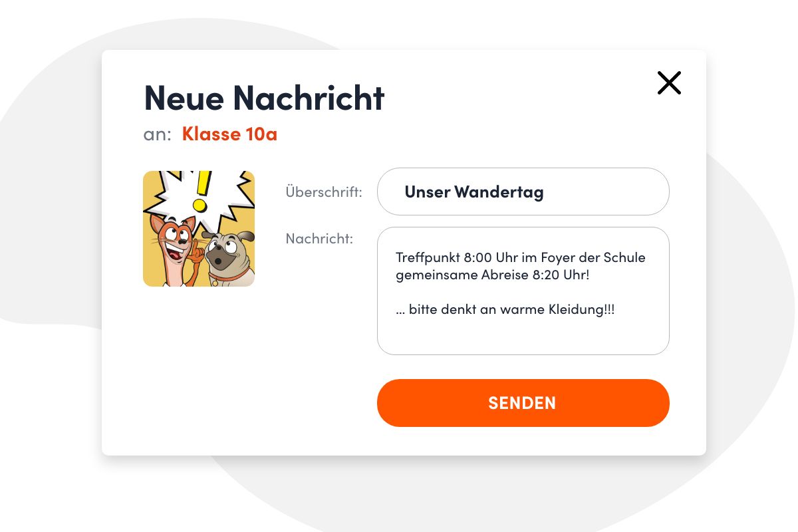The image size is (798, 532).
Task: Click the word Unser in the heading field
Action: click(x=427, y=192)
